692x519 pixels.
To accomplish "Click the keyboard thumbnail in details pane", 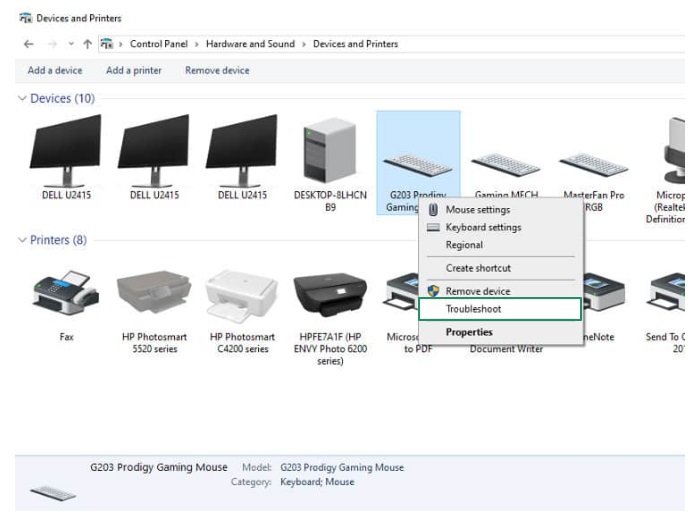I will (53, 493).
